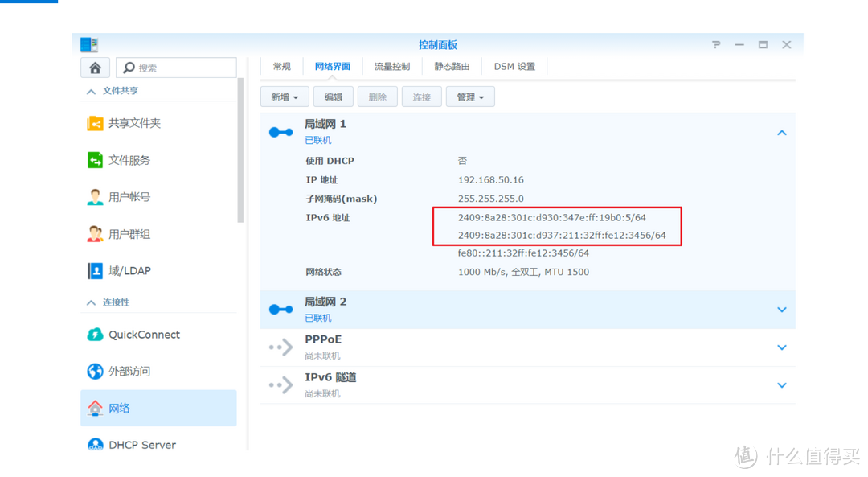
Task: Switch to the 流量控制 tab
Action: click(392, 67)
